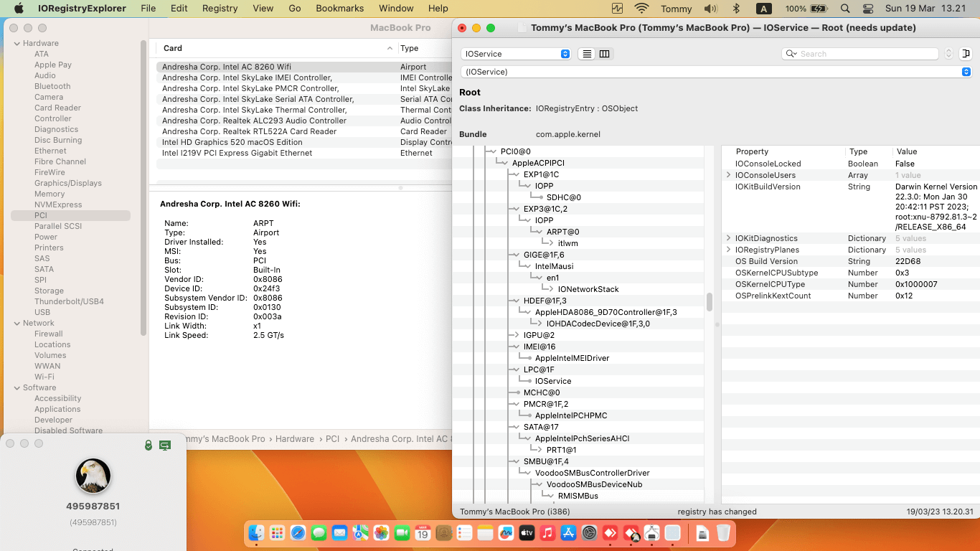Image resolution: width=980 pixels, height=551 pixels.
Task: Collapse the EXP1@1C tree node
Action: pyautogui.click(x=515, y=174)
